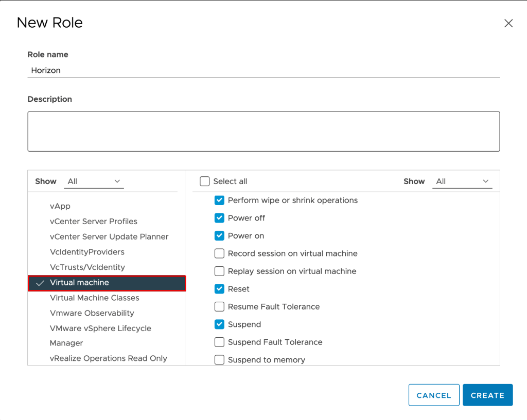Uncheck Perform wipe or shrink operations
Viewport: 527px width, 420px height.
click(219, 200)
